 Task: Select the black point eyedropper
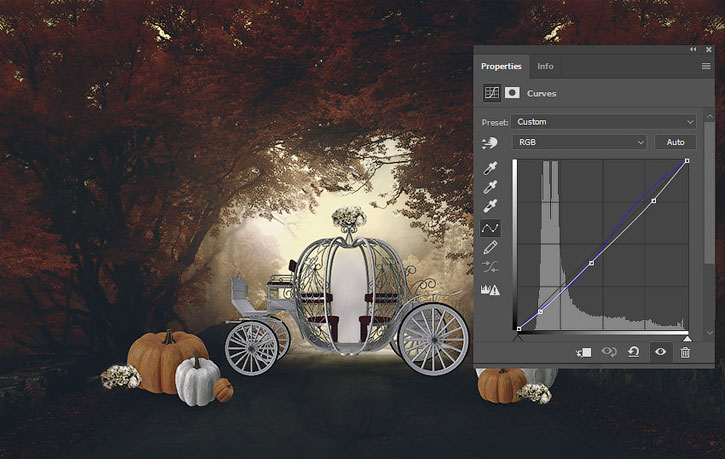coord(490,168)
